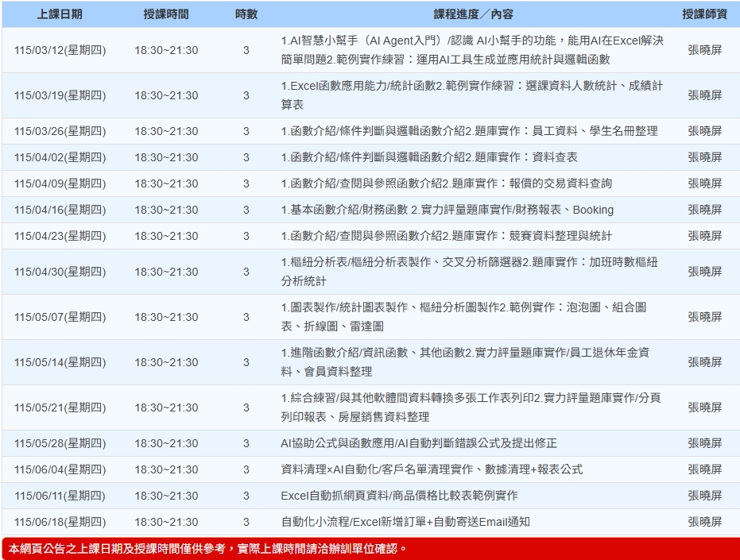Viewport: 740px width, 560px height.
Task: Select the 授課師資 column header
Action: point(704,14)
